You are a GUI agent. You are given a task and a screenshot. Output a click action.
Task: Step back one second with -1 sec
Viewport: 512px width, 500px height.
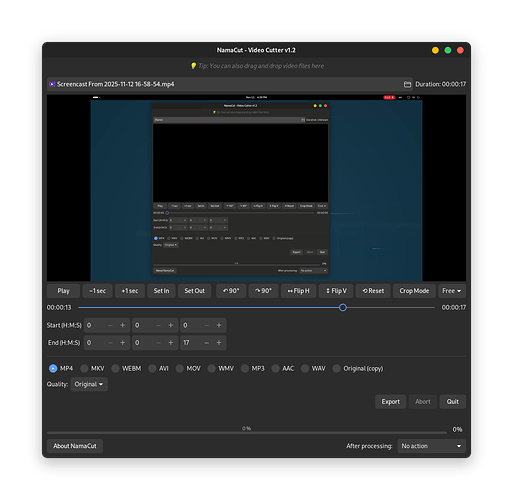97,291
